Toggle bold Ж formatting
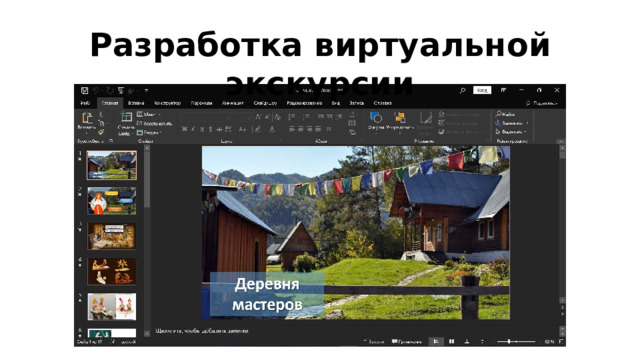 184,129
